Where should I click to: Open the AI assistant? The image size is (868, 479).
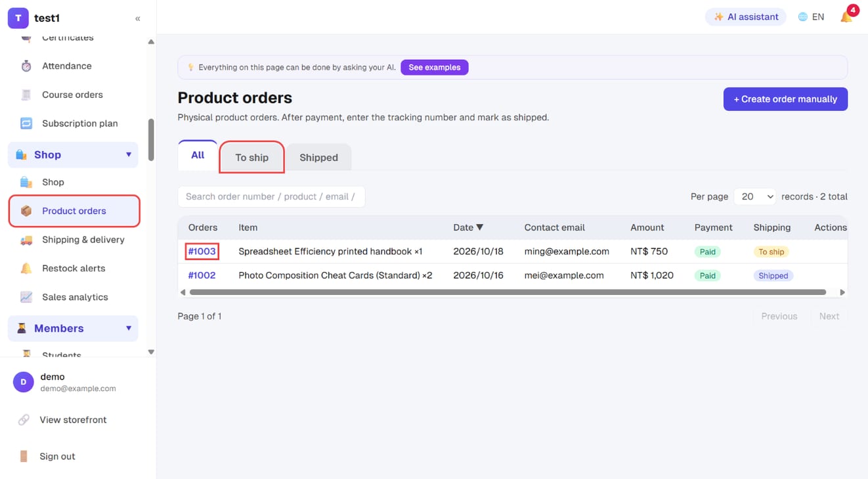pyautogui.click(x=746, y=17)
